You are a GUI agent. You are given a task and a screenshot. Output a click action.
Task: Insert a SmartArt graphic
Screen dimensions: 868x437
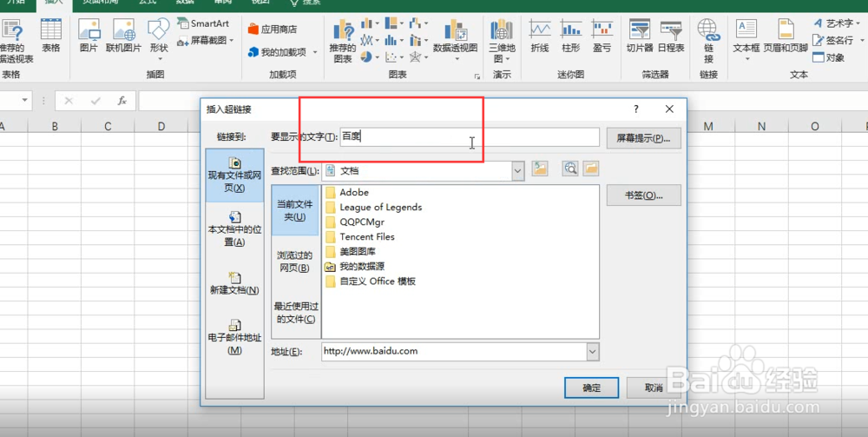(202, 23)
